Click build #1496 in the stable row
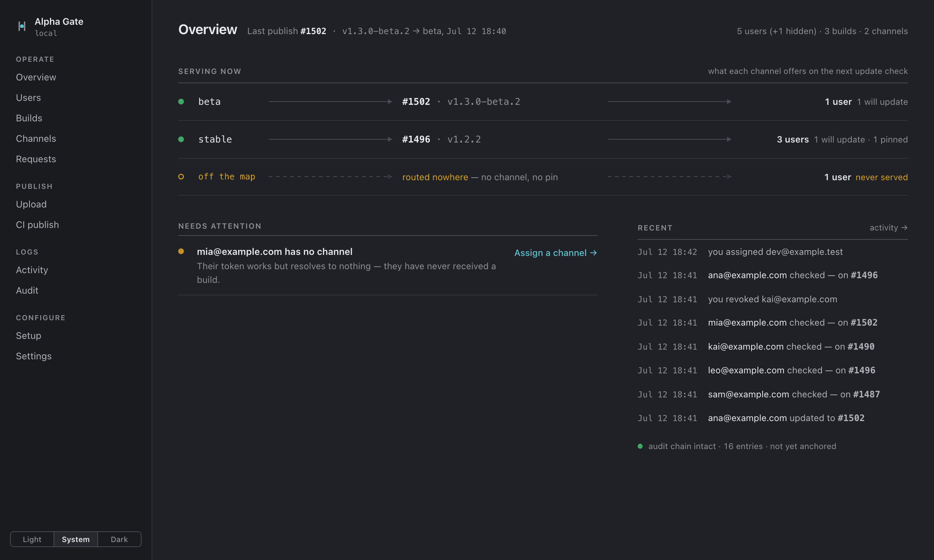The image size is (934, 560). 416,139
